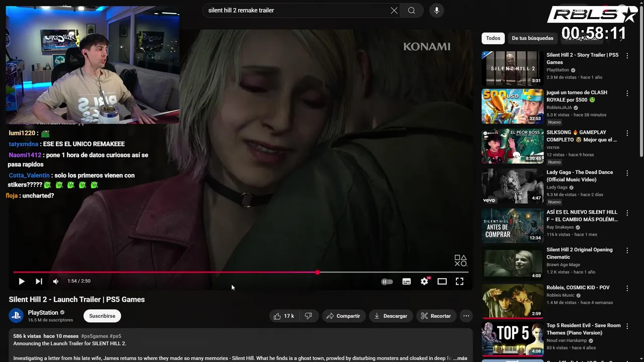
Task: Click the Silent Hill 2 - Story Trailer title
Action: [x=582, y=58]
